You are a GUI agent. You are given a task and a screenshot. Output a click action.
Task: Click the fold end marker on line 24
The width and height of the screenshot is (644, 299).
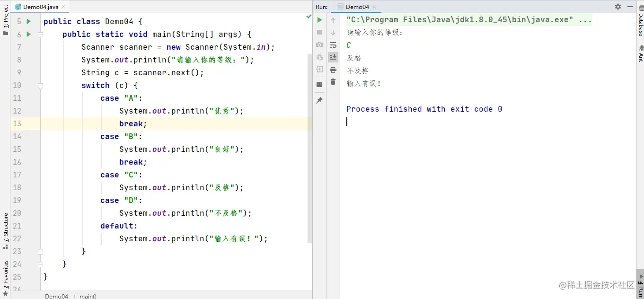tap(41, 264)
